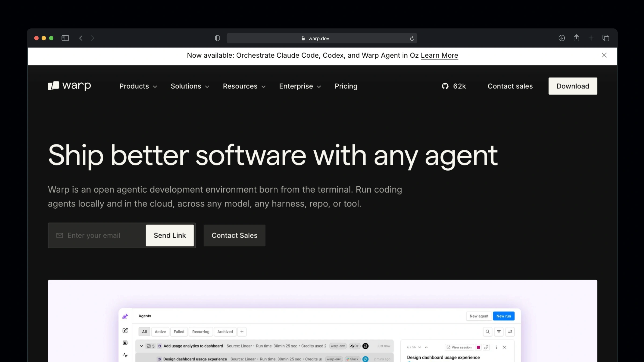The height and width of the screenshot is (362, 644).
Task: Open the three-dot more menu
Action: [x=496, y=347]
